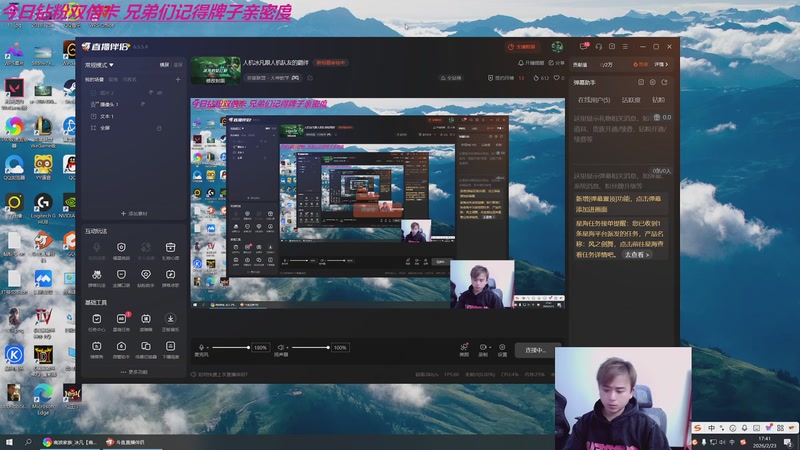
Task: Select the 文本 1 source row
Action: 133,116
